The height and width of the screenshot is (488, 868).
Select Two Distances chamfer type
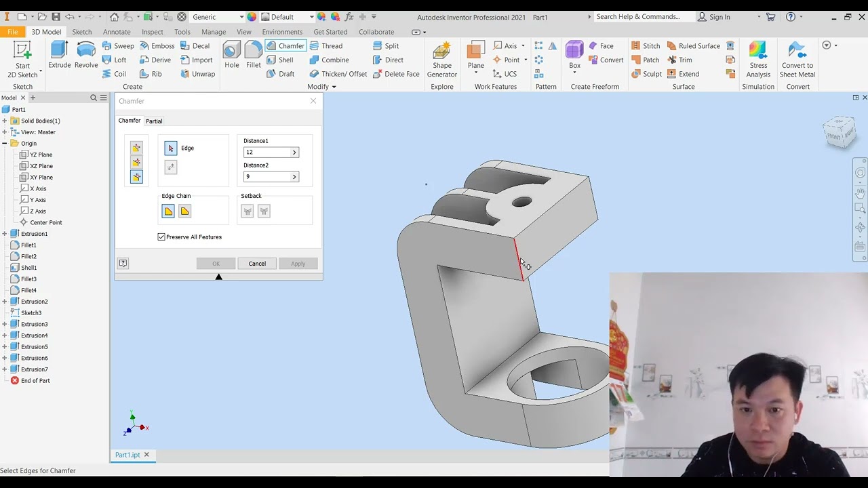[136, 177]
